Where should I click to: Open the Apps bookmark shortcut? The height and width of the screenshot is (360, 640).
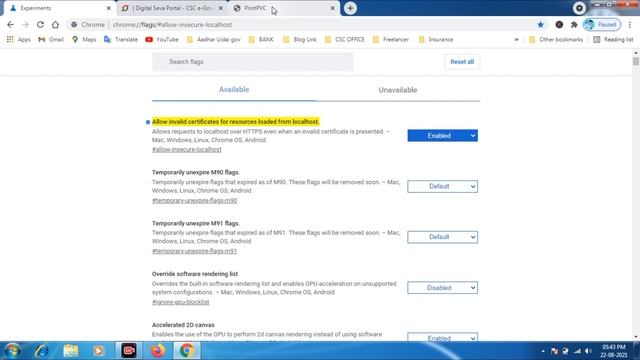coord(19,40)
